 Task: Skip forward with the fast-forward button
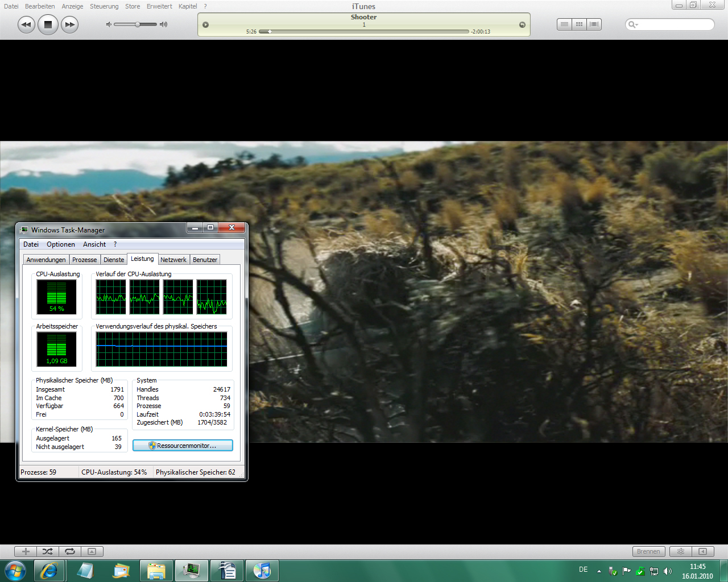click(69, 24)
